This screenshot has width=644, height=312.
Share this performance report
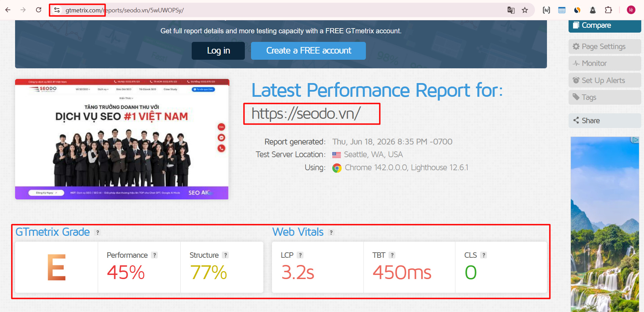605,120
